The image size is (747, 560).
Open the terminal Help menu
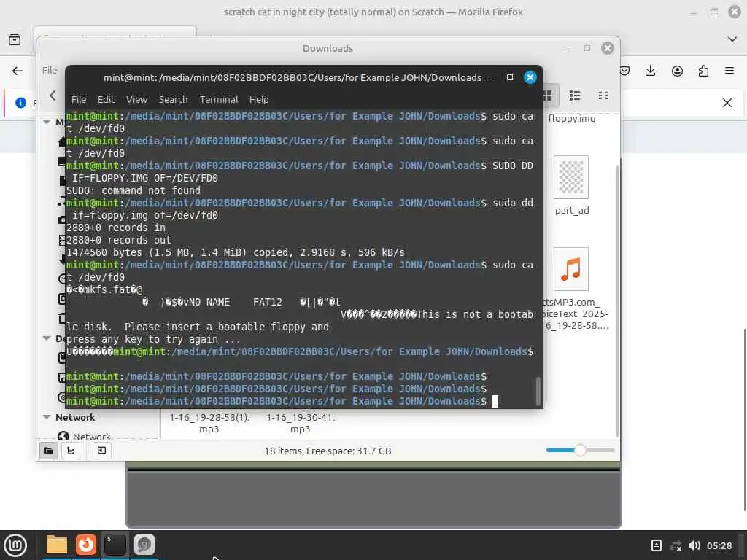259,99
